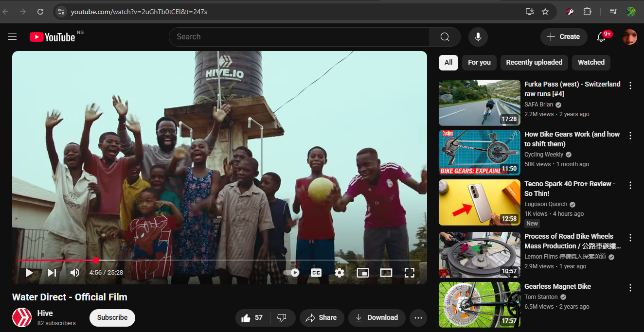
Task: Open options menu for Gearless Magnet Bike
Action: coord(630,288)
